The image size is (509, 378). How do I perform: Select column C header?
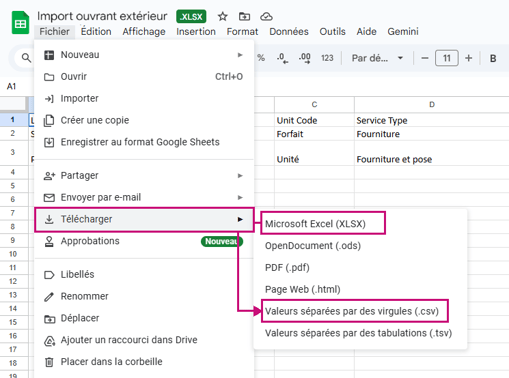coord(314,104)
